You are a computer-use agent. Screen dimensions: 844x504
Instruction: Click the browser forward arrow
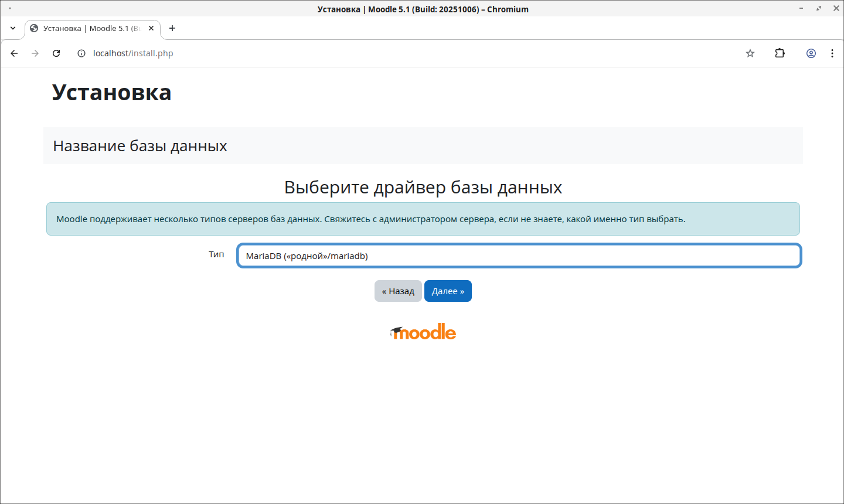click(35, 53)
